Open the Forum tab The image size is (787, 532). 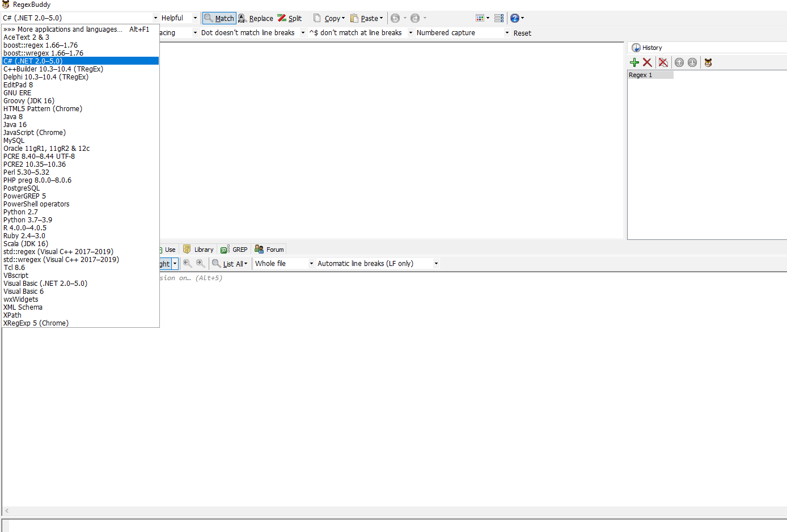pyautogui.click(x=269, y=250)
